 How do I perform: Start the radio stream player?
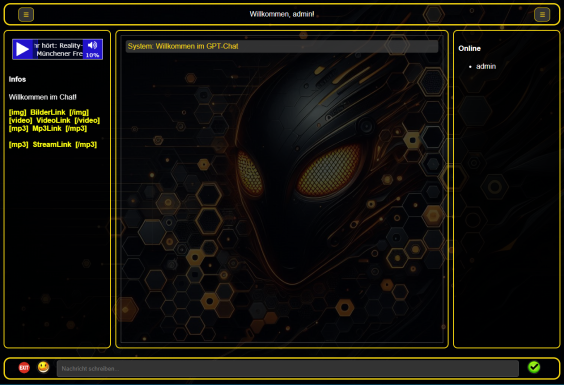click(x=23, y=49)
